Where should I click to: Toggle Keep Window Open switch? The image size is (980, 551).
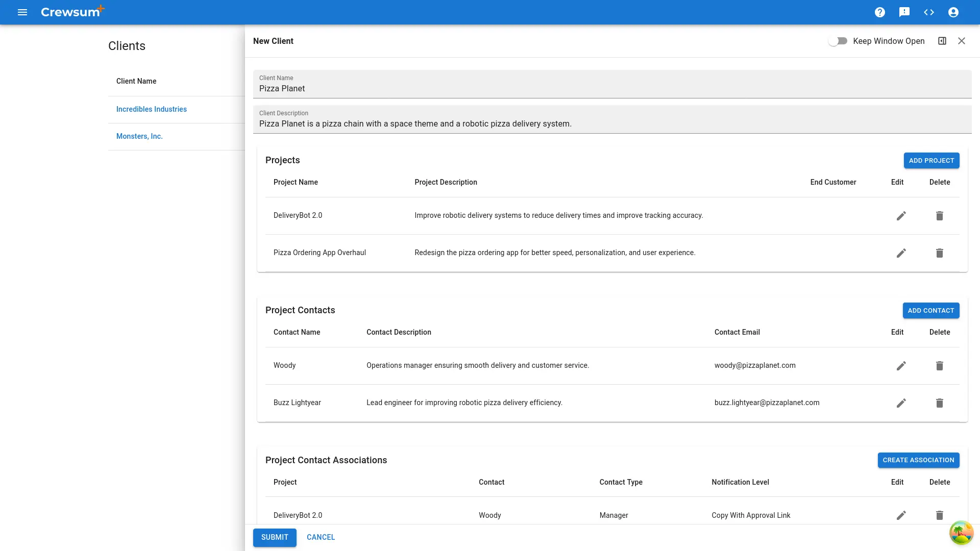pyautogui.click(x=838, y=41)
